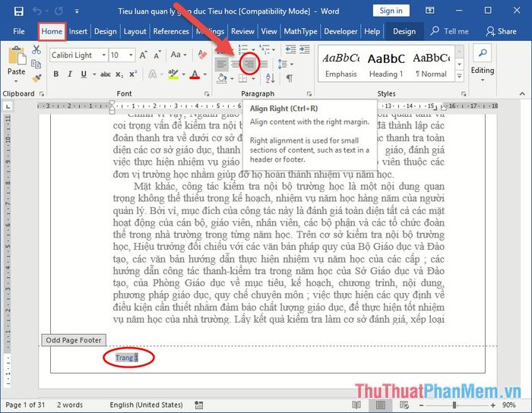Switch to the MathType tab
This screenshot has height=413, width=532.
[x=301, y=32]
